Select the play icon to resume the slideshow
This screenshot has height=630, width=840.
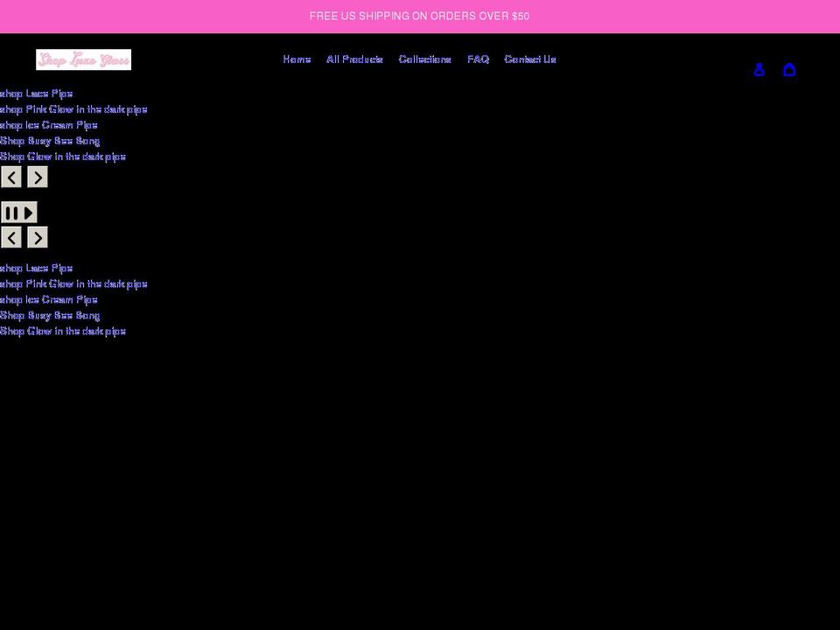coord(29,212)
